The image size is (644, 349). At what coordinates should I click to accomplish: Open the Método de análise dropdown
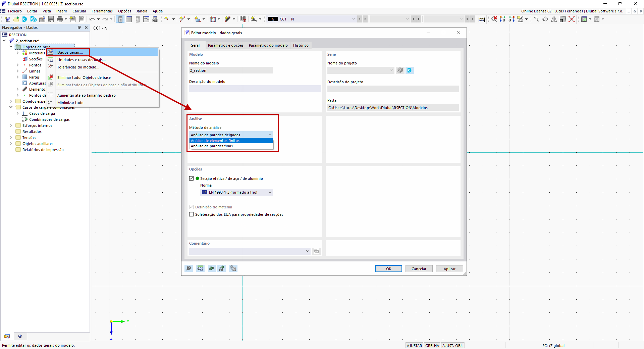(231, 135)
